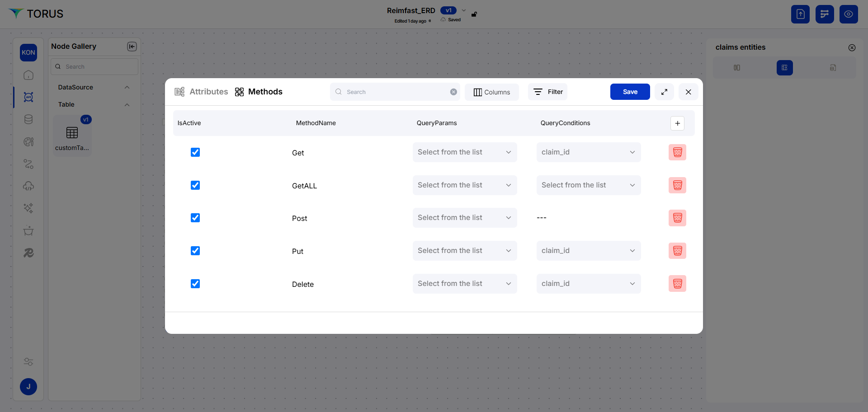The height and width of the screenshot is (412, 868).
Task: Open the QueryParams dropdown for Get method
Action: pyautogui.click(x=464, y=152)
